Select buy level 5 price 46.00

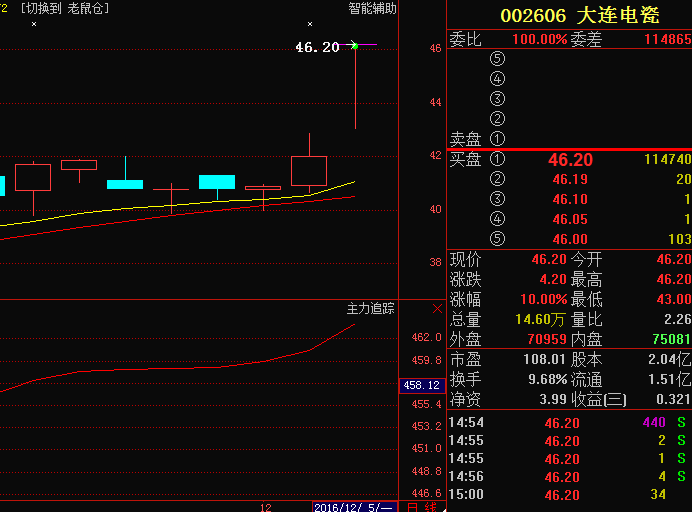[570, 239]
